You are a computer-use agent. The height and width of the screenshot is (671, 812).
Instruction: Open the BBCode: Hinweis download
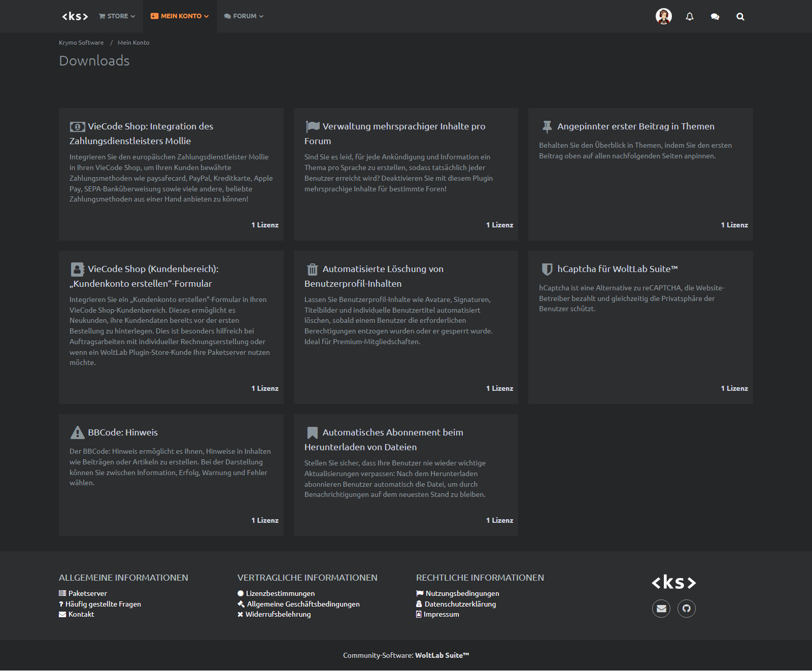tap(123, 432)
